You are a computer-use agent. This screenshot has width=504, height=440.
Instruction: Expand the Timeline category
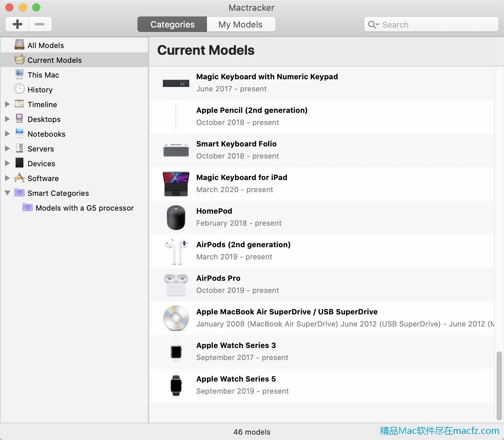(7, 104)
